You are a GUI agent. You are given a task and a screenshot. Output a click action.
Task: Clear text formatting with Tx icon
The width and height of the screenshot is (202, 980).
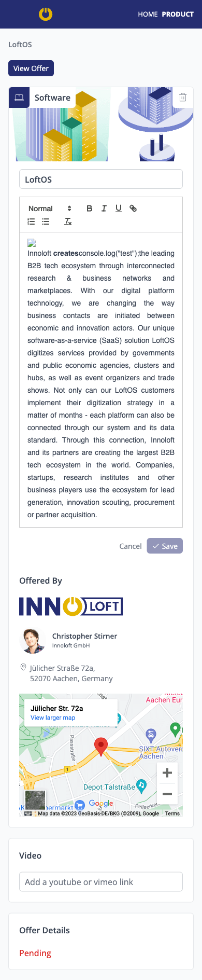(x=68, y=222)
